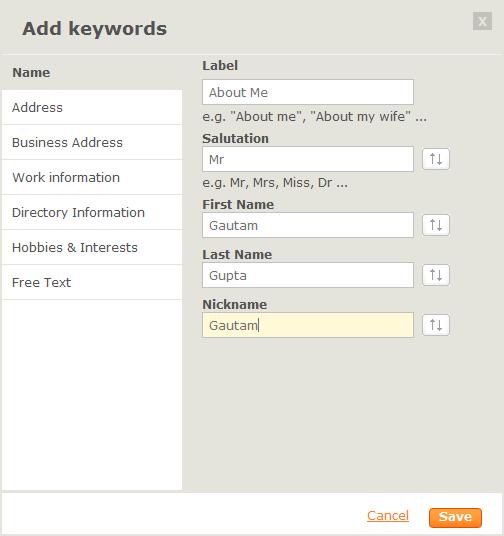Choose the Free Text category

[92, 282]
